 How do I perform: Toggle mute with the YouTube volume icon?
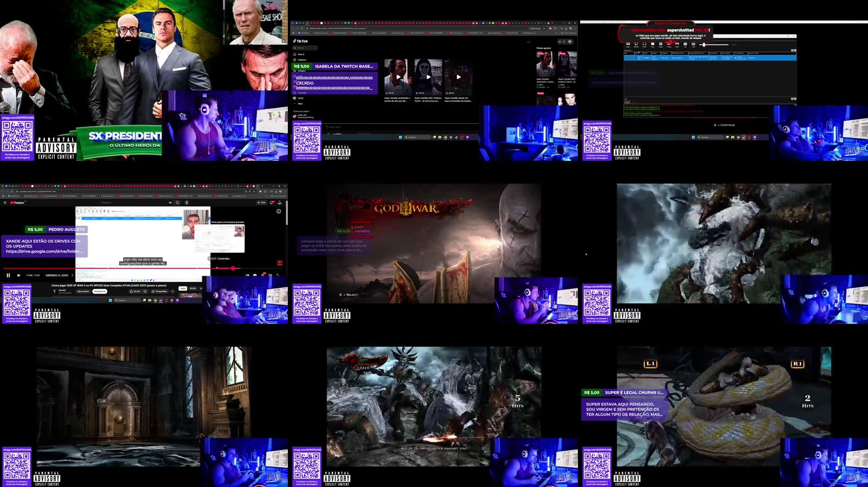[x=19, y=275]
